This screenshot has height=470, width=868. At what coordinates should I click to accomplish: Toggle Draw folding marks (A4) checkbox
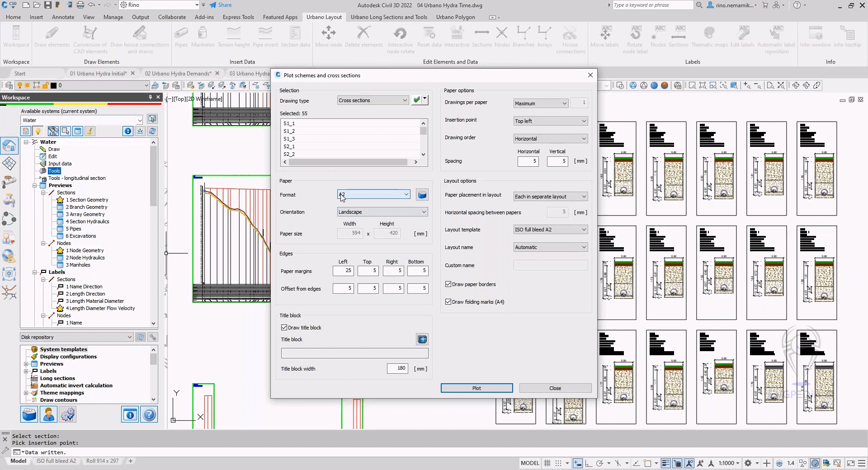tap(448, 302)
